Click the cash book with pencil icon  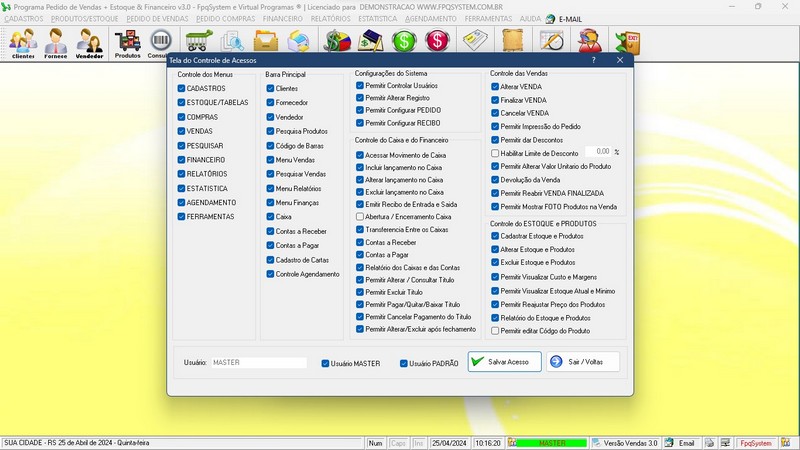coord(370,41)
